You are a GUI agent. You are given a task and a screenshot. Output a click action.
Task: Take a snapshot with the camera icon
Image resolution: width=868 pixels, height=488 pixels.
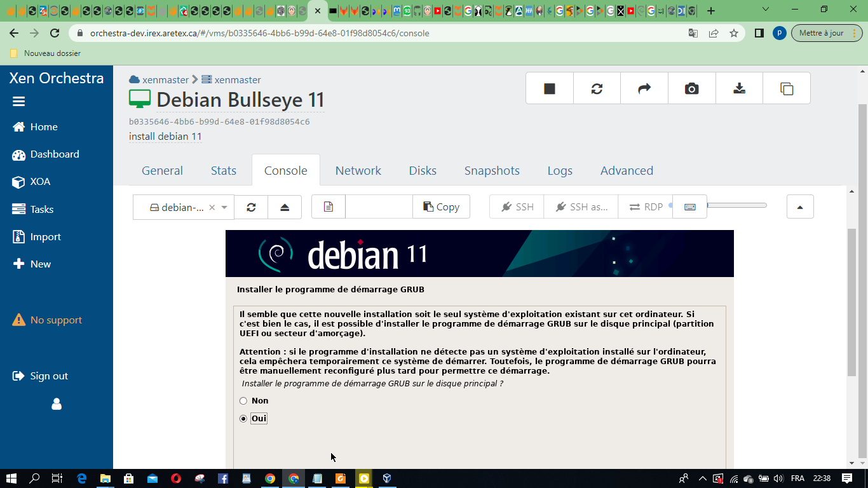point(691,88)
